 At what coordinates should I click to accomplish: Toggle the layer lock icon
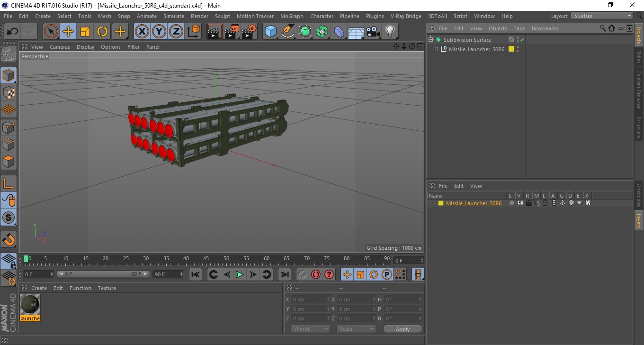coord(545,203)
